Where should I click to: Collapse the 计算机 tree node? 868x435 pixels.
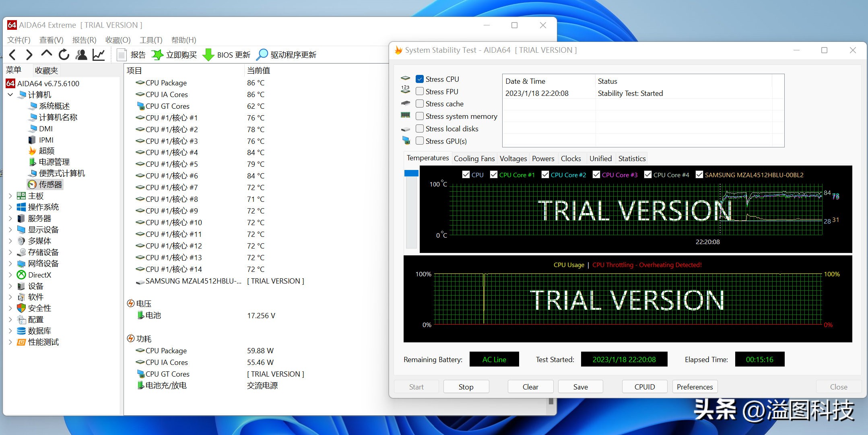tap(10, 95)
